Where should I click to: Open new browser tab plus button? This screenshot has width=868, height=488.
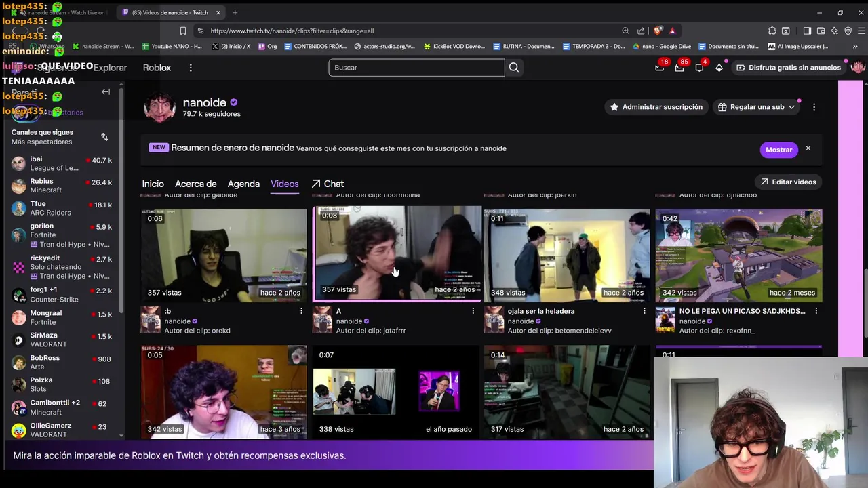235,12
